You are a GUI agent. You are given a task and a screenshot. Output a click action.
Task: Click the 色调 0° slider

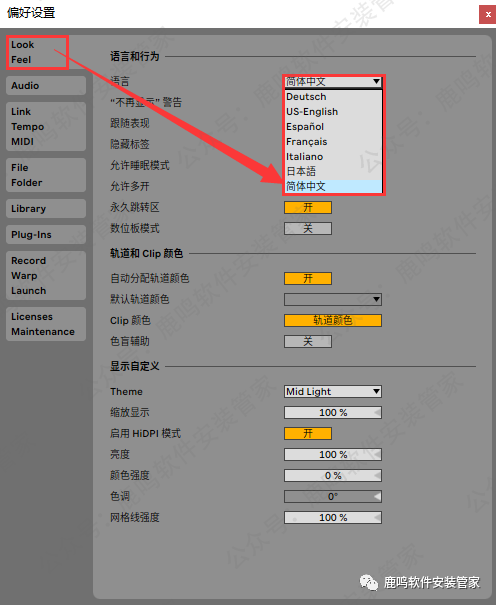click(x=333, y=496)
